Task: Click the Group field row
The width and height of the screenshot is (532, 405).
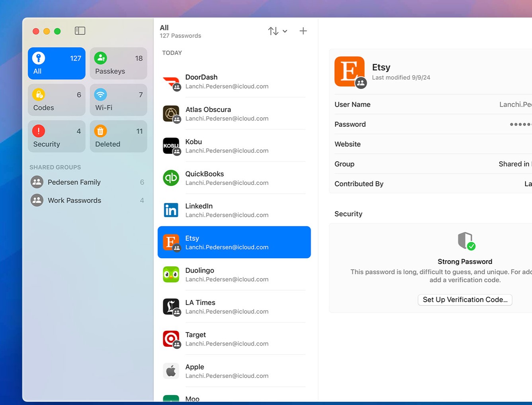Action: pos(433,164)
